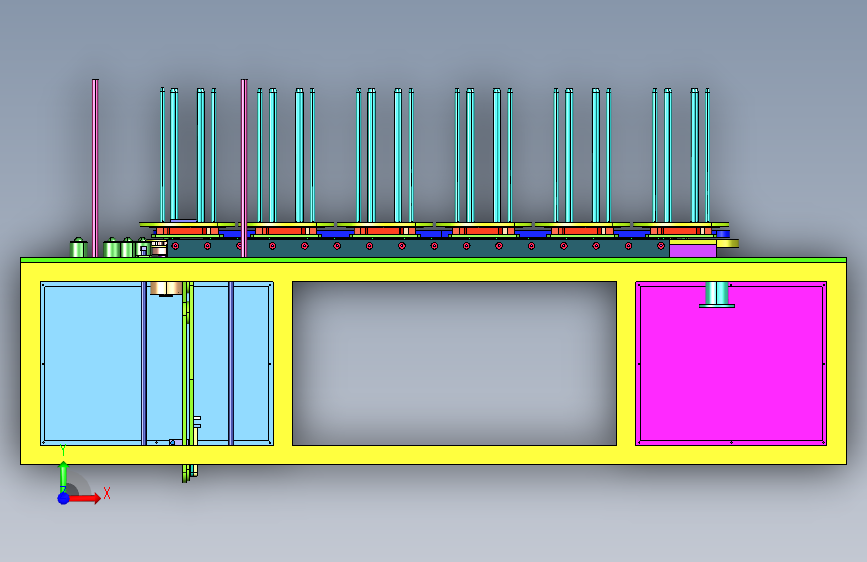Select the blue Z axis ball of triad
Viewport: 867px width, 562px height.
click(x=64, y=498)
